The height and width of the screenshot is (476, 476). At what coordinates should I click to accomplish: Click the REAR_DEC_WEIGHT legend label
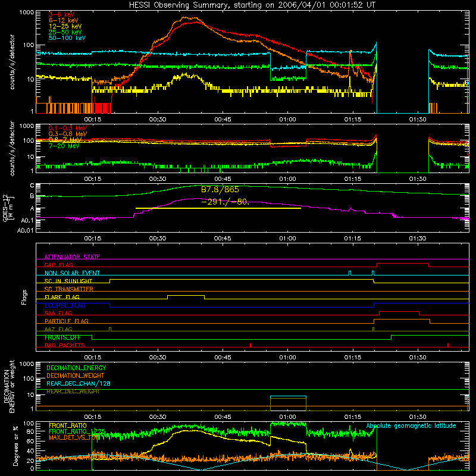tap(73, 392)
